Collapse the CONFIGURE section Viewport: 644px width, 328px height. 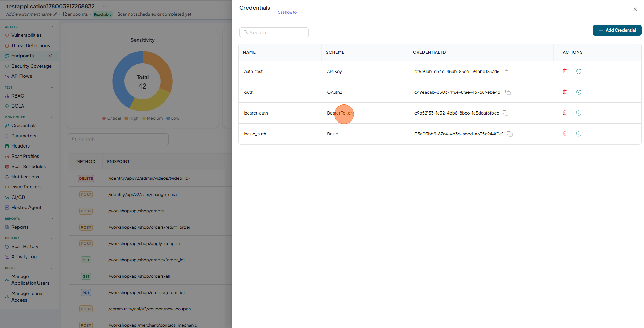click(52, 117)
